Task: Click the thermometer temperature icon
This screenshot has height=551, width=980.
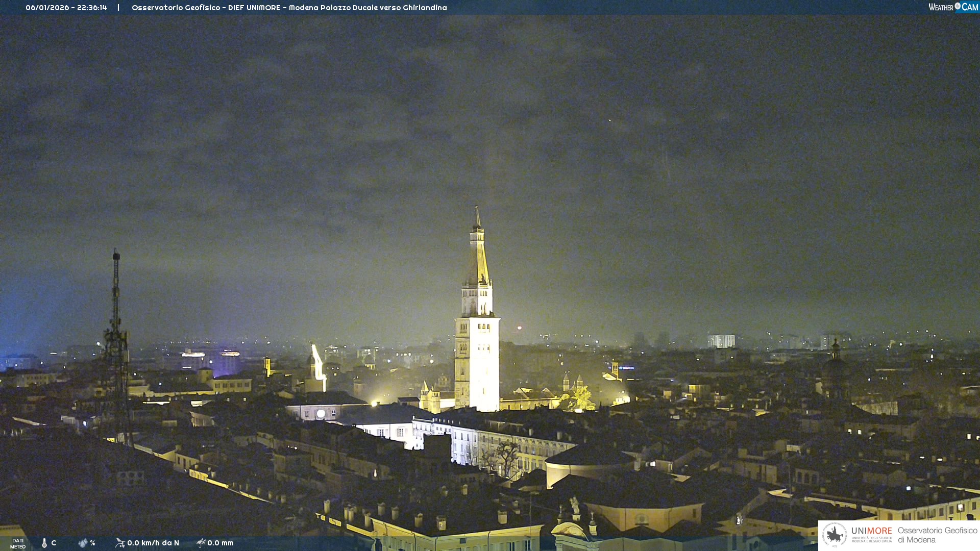Action: (44, 543)
